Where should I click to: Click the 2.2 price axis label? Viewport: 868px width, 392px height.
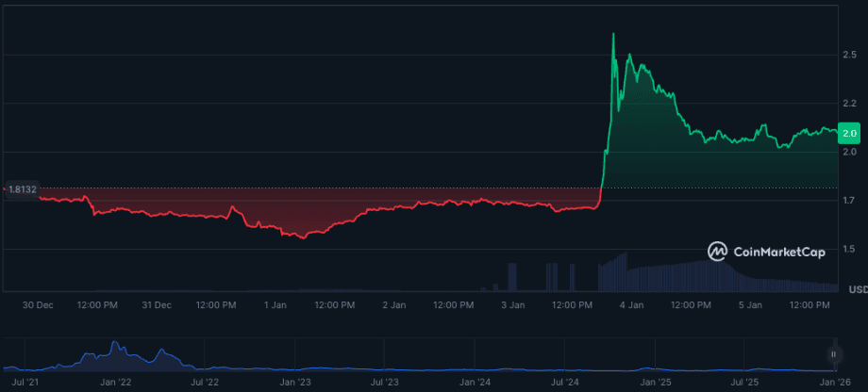click(x=850, y=104)
